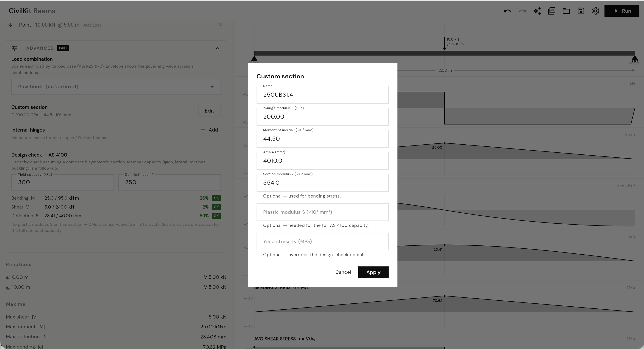644x349 pixels.
Task: Click the point load down-arrow icon
Action: (10, 25)
